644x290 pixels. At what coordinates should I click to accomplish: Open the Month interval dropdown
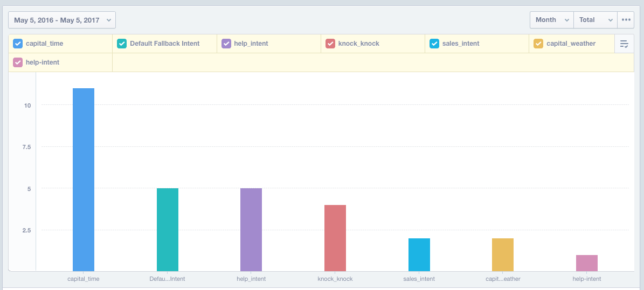pos(552,20)
